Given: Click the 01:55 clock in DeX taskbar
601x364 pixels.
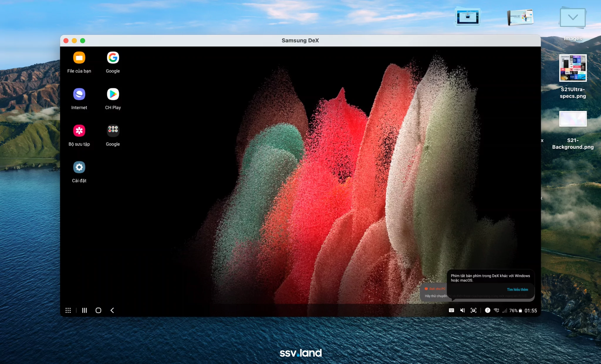Looking at the screenshot, I should click(x=531, y=311).
